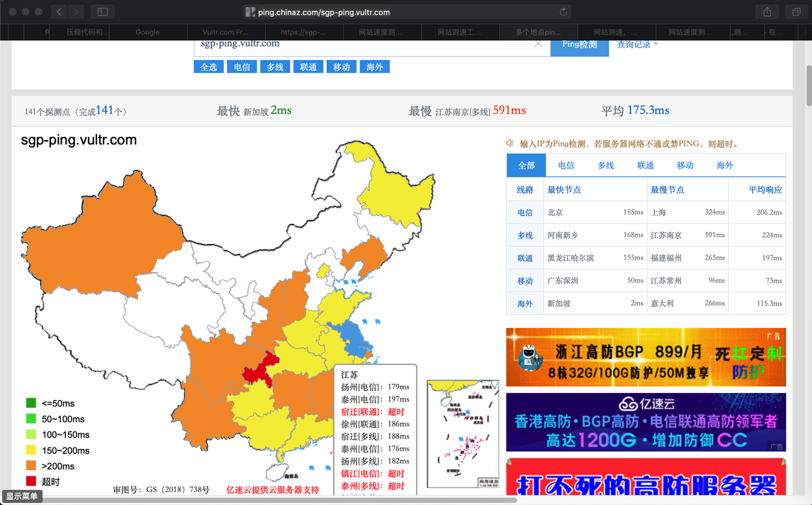This screenshot has width=812, height=505.
Task: Click the ping.chinaz.com address bar
Action: 407,12
